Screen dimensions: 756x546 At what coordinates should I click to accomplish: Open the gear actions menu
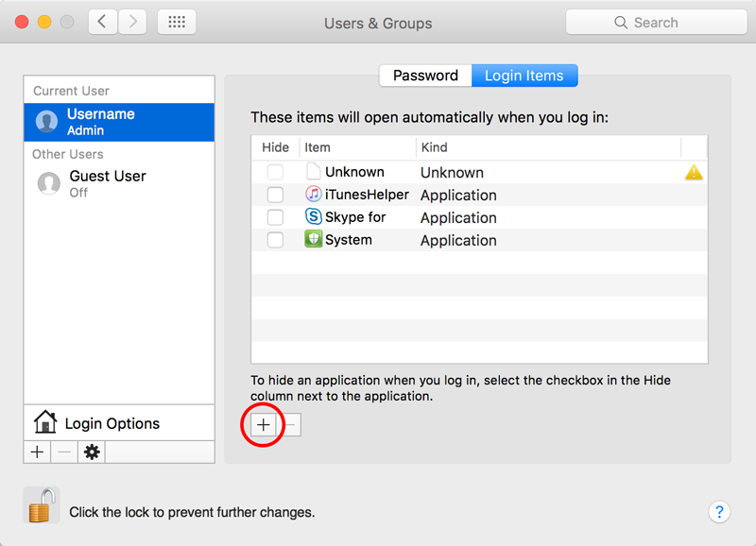coord(92,452)
